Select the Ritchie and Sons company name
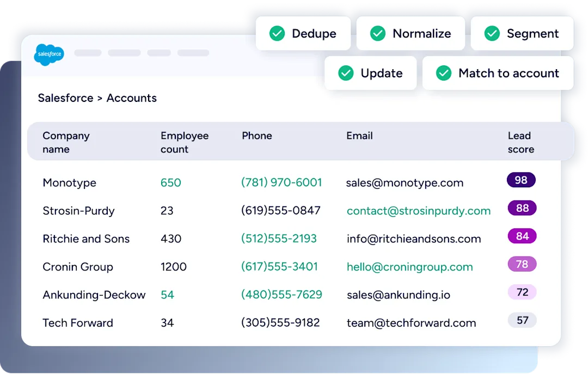This screenshot has width=588, height=392. [x=86, y=239]
